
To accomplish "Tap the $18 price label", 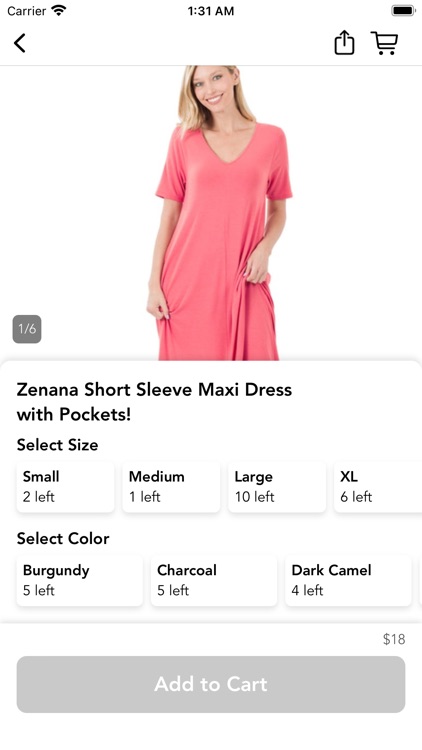I will (x=394, y=639).
